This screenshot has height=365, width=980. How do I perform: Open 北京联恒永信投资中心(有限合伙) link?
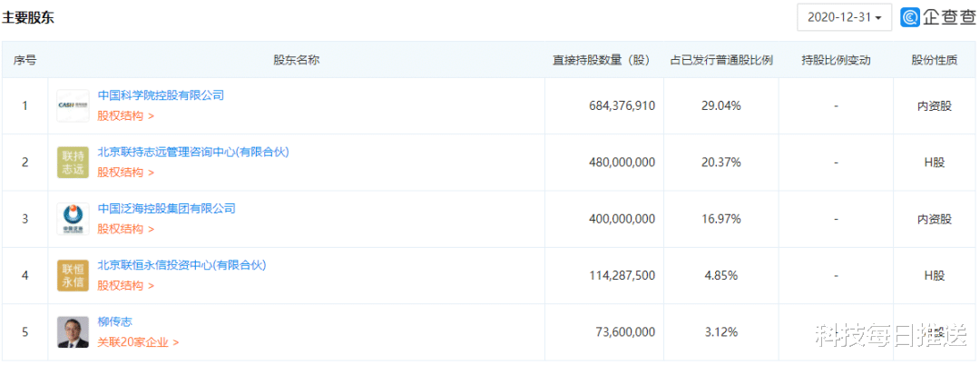[x=181, y=265]
